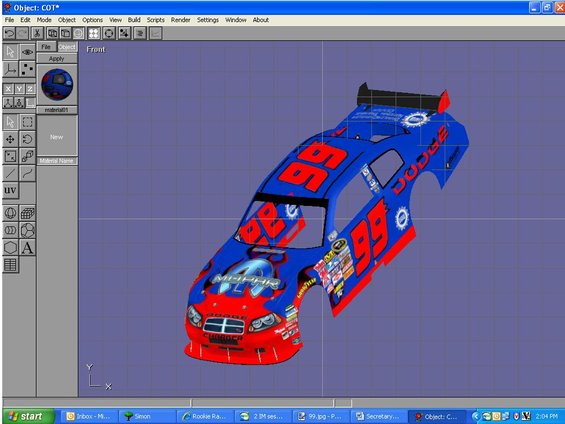The image size is (565, 424).
Task: Click the Undo icon in the toolbar
Action: tap(10, 34)
